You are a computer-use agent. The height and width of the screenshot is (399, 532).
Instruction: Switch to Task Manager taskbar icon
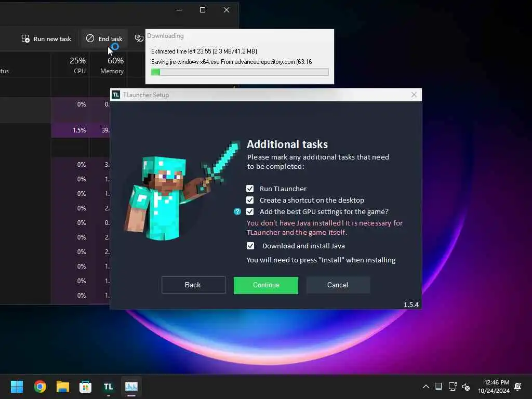click(x=131, y=387)
